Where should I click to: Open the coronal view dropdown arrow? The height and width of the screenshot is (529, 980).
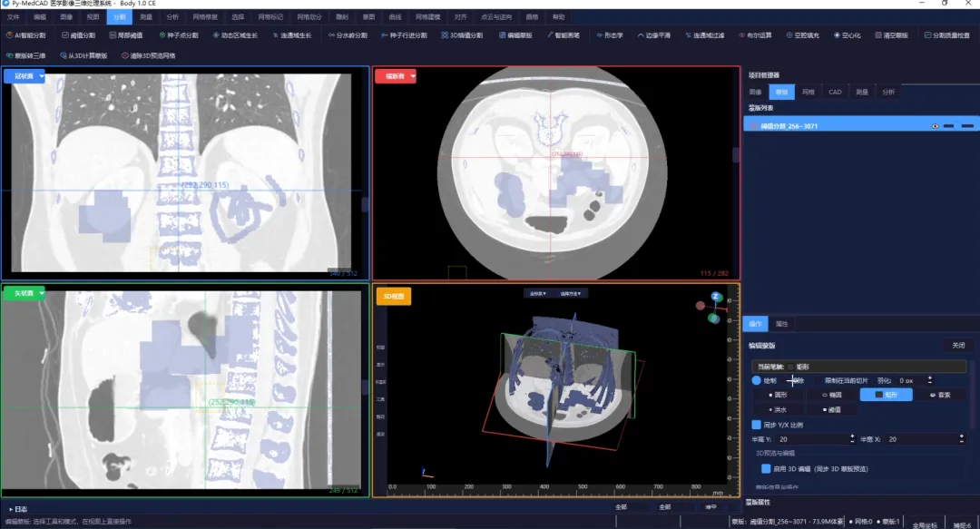41,76
